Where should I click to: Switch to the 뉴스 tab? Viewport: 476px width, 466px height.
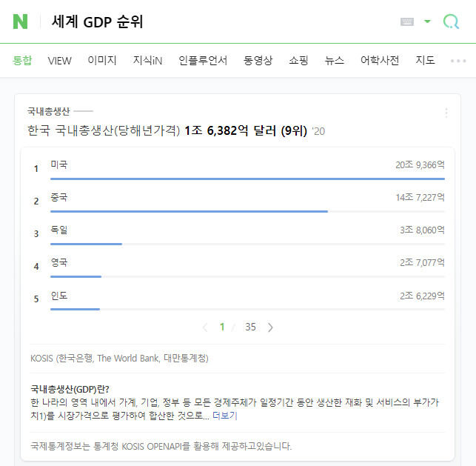335,61
